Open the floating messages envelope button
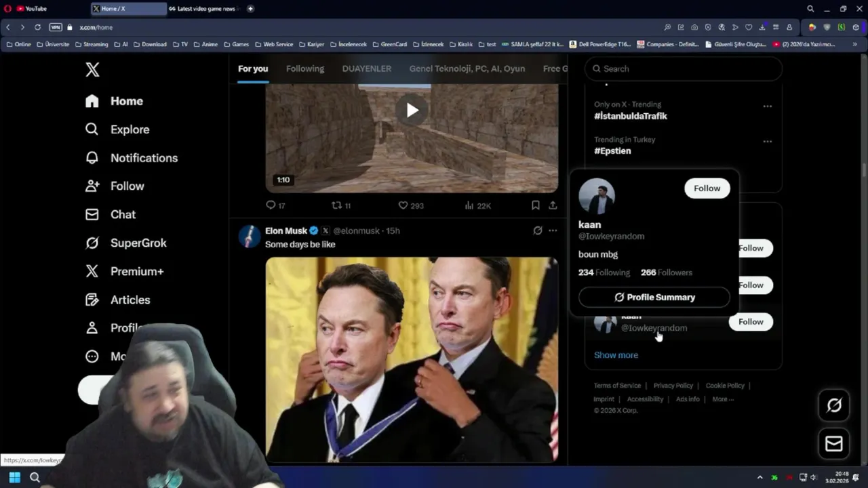Viewport: 868px width, 488px height. point(834,444)
